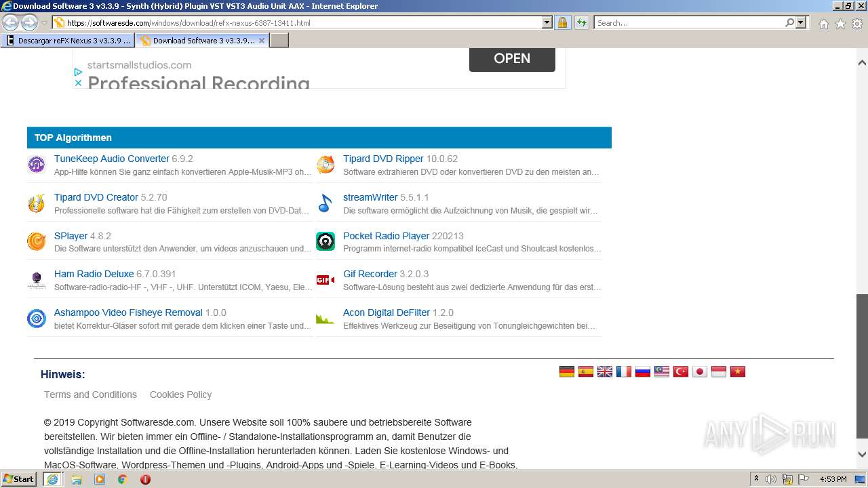Open the TuneKeep Audio Converter link
This screenshot has width=868, height=488.
[112, 159]
